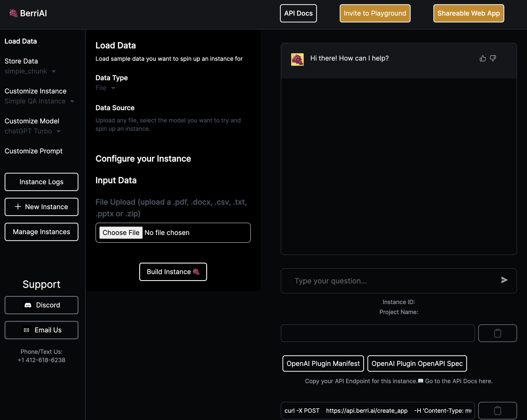Follow Go to the API Docs here link
The image size is (527, 420).
[x=459, y=381]
